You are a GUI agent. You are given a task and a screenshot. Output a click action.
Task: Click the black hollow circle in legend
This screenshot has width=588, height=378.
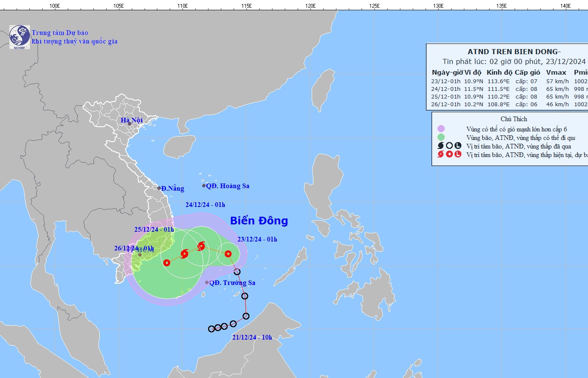[x=449, y=146]
